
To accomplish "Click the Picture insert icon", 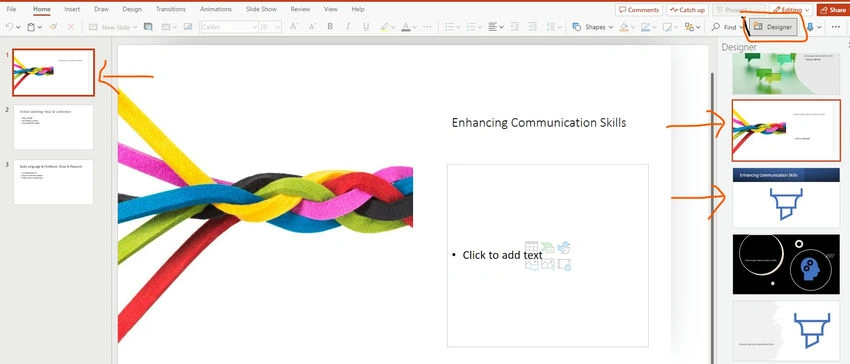I will coord(188,27).
